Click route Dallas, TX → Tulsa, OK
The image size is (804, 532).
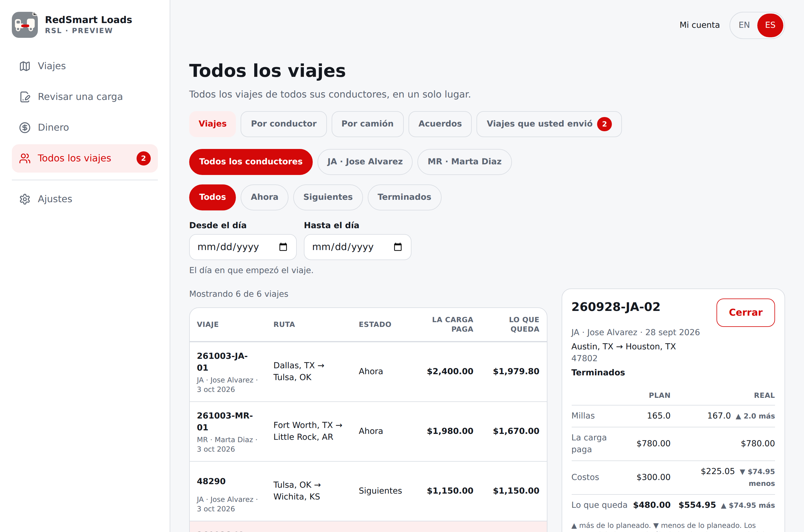(299, 372)
